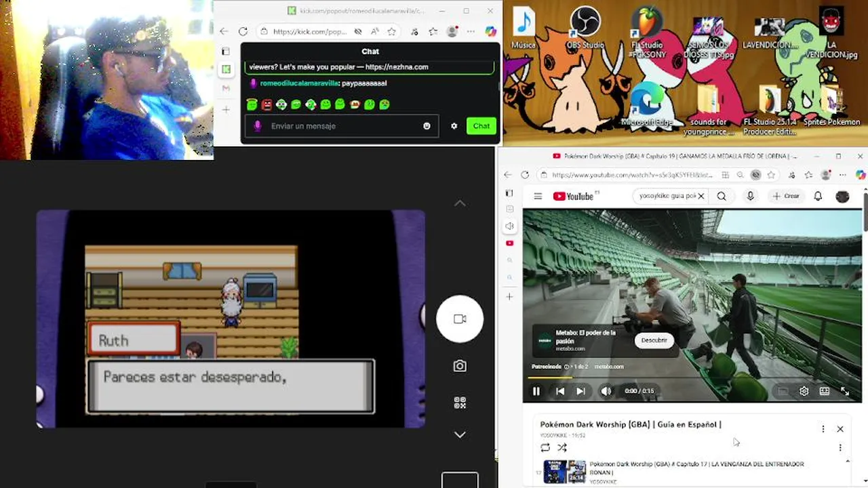The width and height of the screenshot is (868, 488).
Task: Skip to the next video in playlist
Action: pyautogui.click(x=580, y=391)
